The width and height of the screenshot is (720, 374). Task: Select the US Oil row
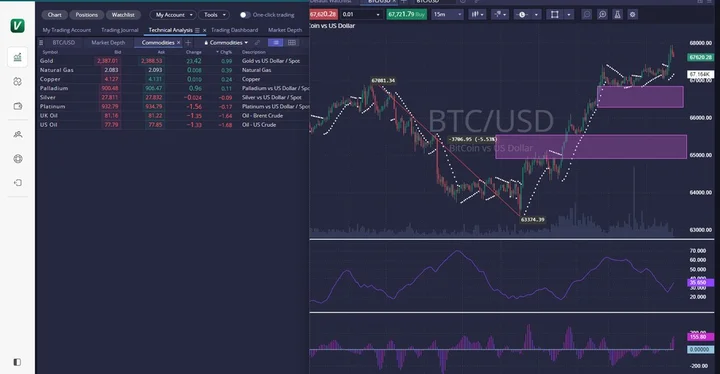(173, 125)
